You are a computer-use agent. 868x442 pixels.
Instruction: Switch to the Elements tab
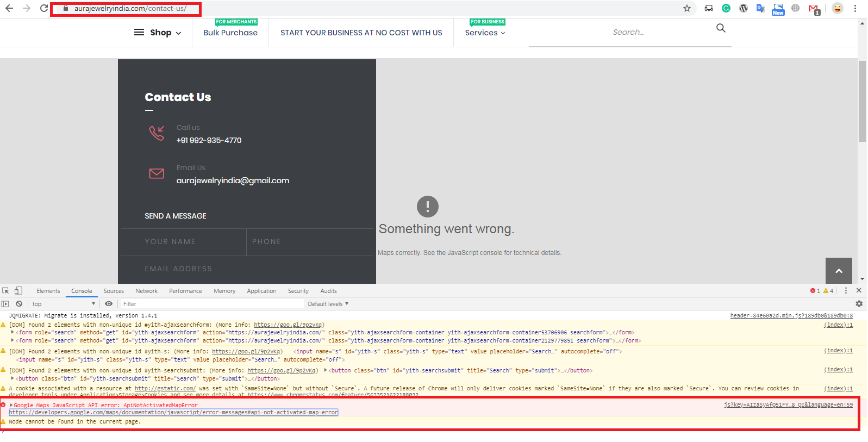point(48,291)
